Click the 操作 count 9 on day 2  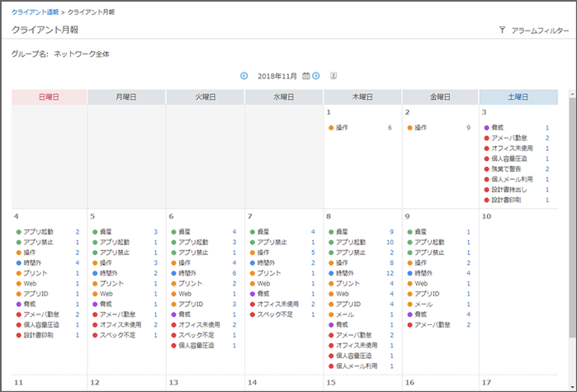coord(468,128)
